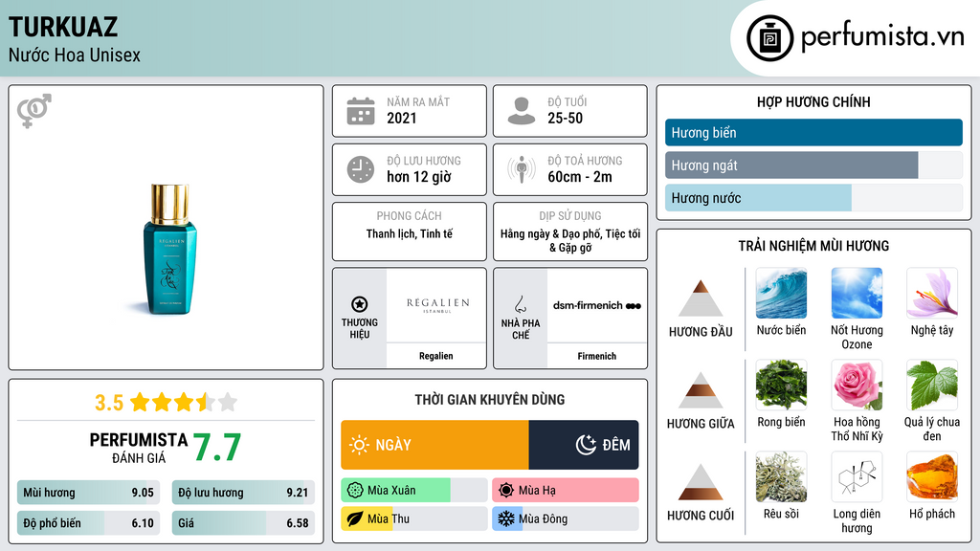Click the Độ phổ biến 6.10 score bar
This screenshot has width=980, height=551.
[x=89, y=523]
